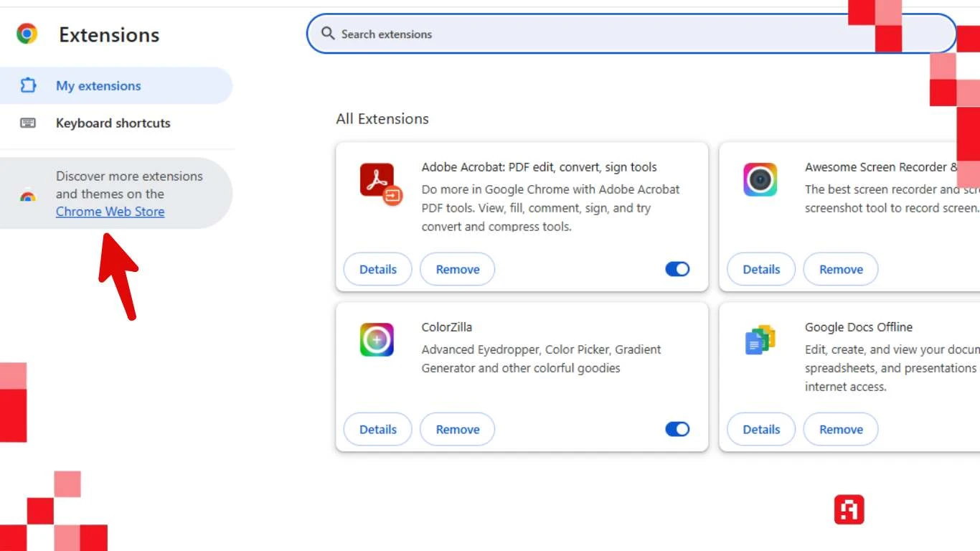Click the Awesome Screen Recorder camera icon
The width and height of the screenshot is (980, 551).
760,179
